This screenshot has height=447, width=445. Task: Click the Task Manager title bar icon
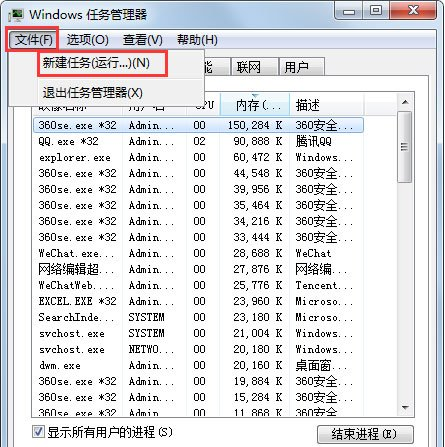pyautogui.click(x=16, y=15)
